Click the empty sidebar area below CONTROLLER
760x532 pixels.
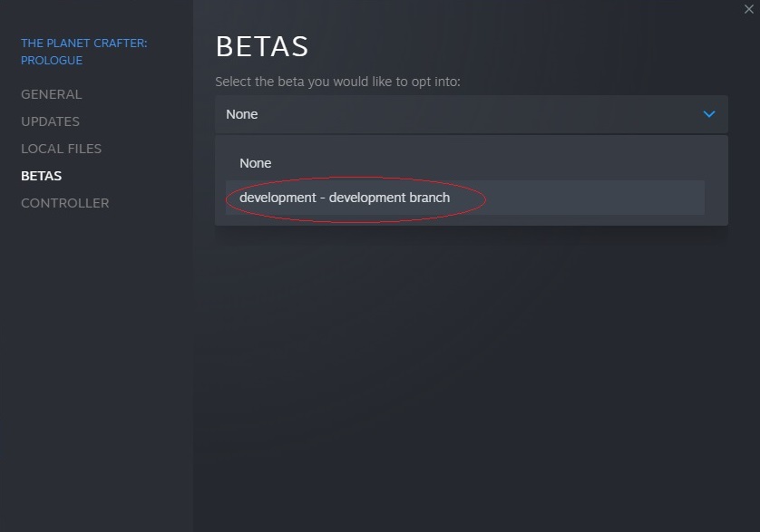[x=95, y=363]
